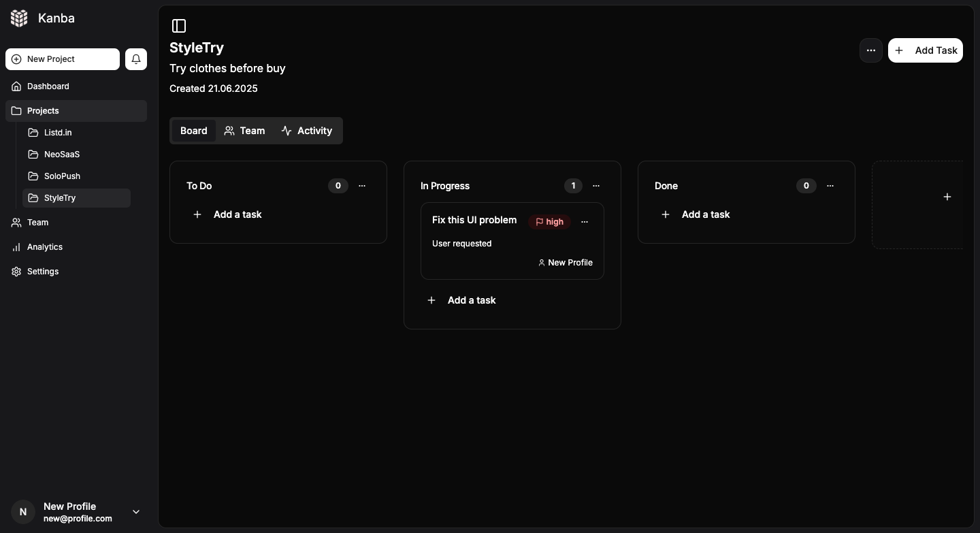Click the notifications bell icon

(136, 59)
